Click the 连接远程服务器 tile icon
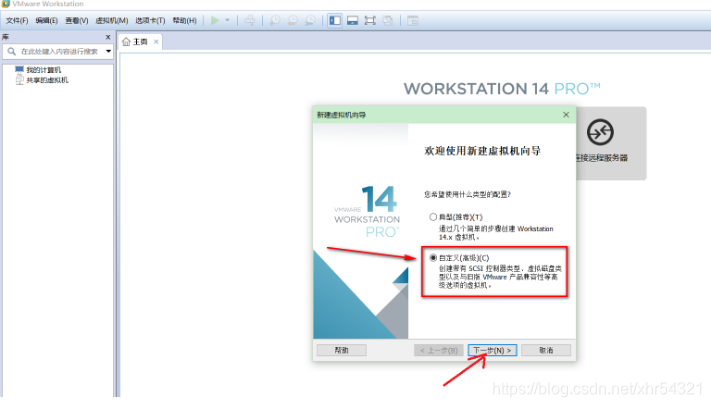 tap(600, 132)
